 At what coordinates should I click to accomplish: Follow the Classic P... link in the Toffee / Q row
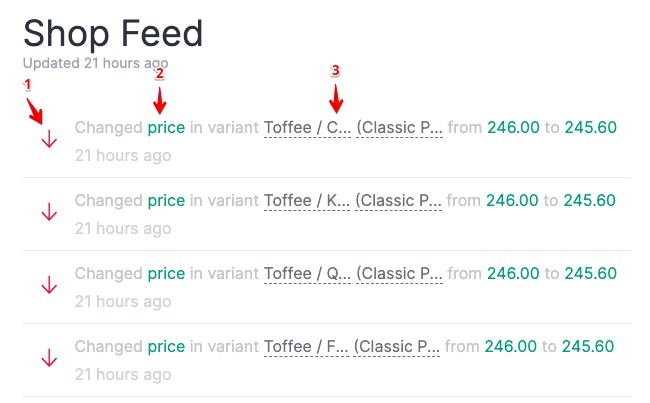[x=399, y=273]
